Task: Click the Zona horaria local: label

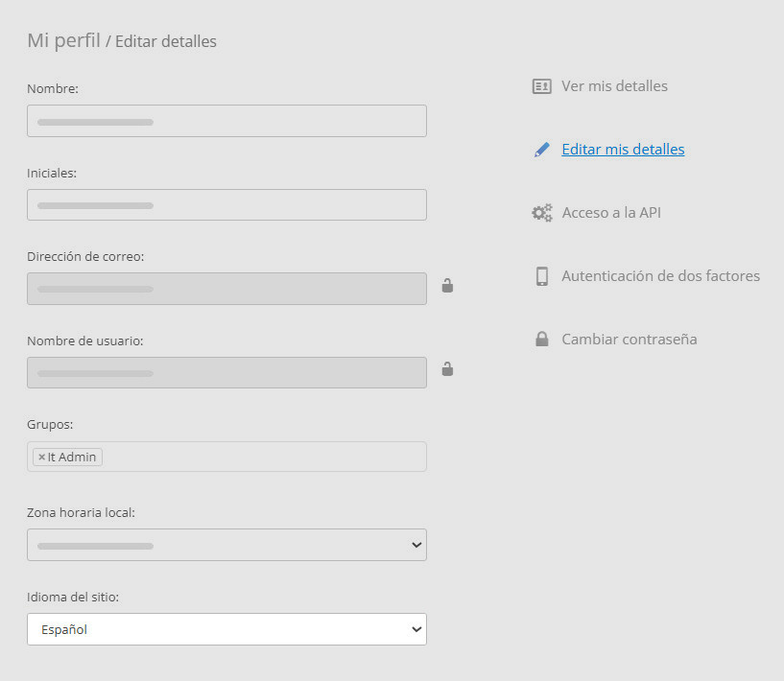Action: click(x=81, y=513)
